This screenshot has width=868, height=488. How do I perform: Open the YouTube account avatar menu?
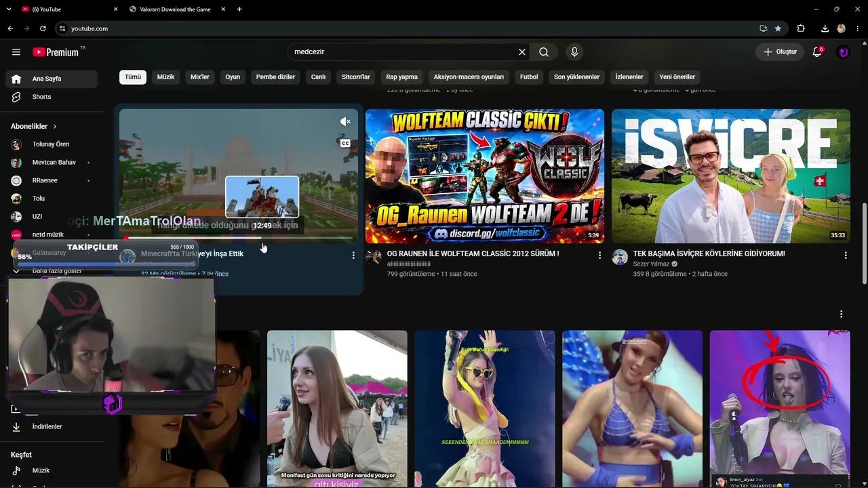tap(843, 52)
